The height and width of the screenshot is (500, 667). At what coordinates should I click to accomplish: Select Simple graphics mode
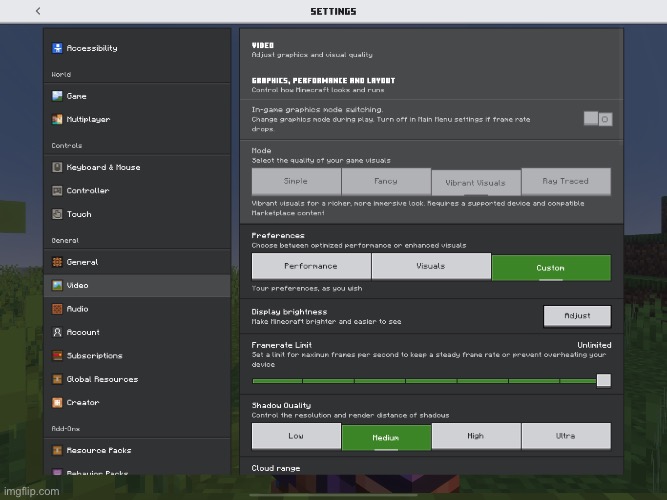tap(296, 181)
